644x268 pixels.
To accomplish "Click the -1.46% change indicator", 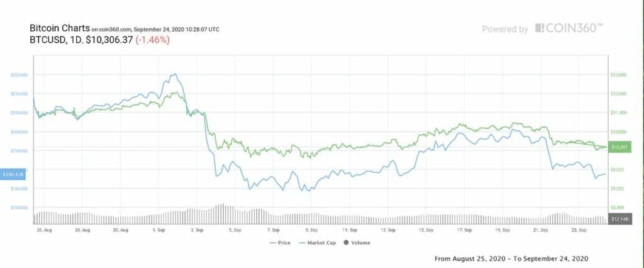I will (x=152, y=40).
